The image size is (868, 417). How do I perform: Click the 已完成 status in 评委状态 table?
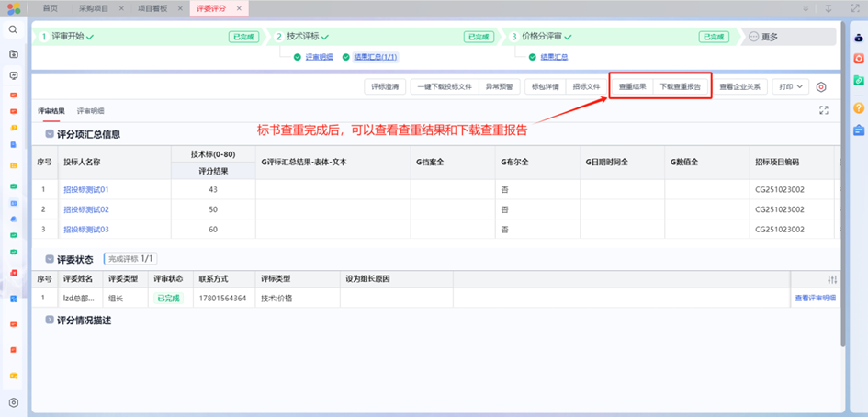pos(168,298)
